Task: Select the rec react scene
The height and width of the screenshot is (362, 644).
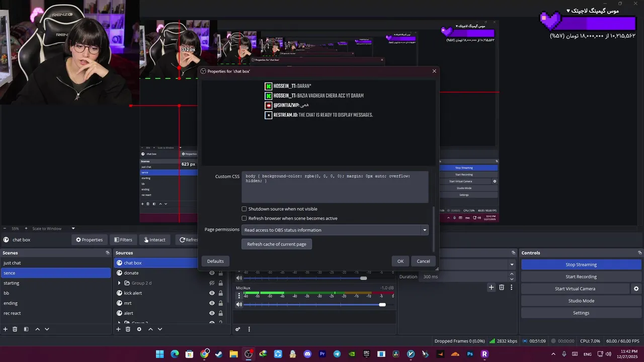Action: pos(55,313)
